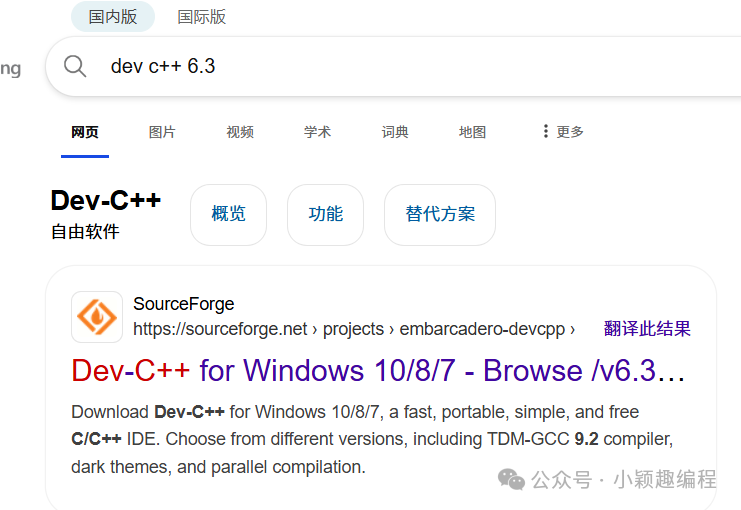Screen dimensions: 741x510
Task: Open the 学术 tab
Action: [x=318, y=132]
